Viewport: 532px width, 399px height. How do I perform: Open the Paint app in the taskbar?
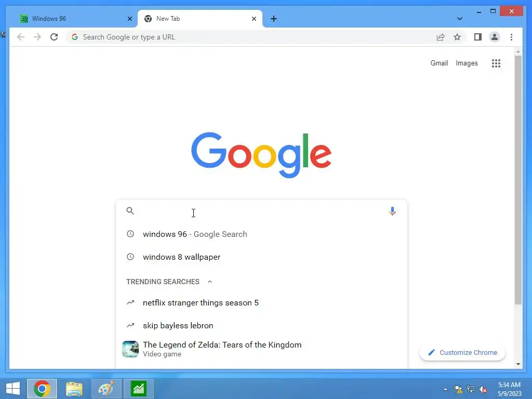click(106, 389)
